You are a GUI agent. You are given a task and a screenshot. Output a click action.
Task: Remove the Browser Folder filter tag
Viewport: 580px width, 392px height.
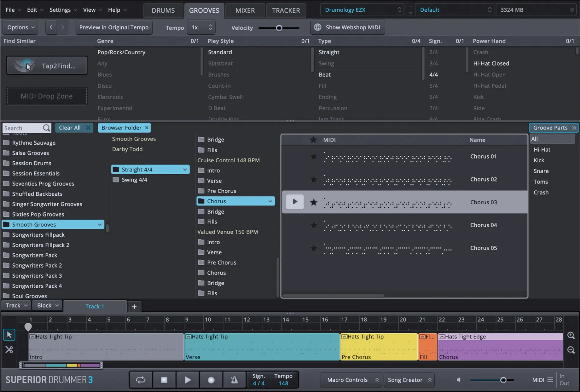(x=147, y=128)
